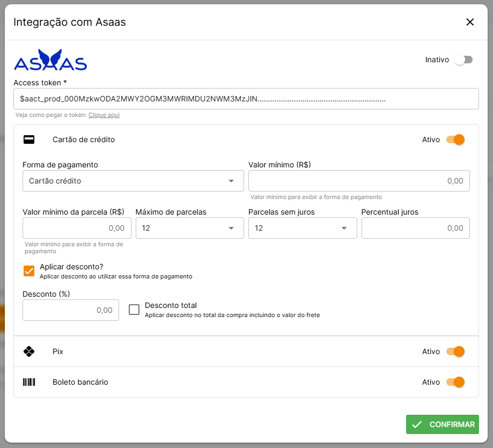Focus the Percentual juros field
The width and height of the screenshot is (493, 448).
click(415, 228)
